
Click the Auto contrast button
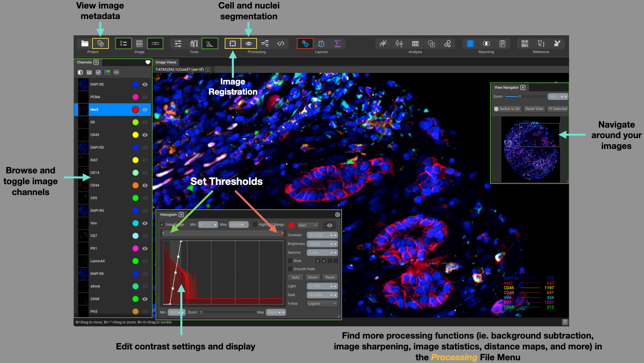pos(296,278)
